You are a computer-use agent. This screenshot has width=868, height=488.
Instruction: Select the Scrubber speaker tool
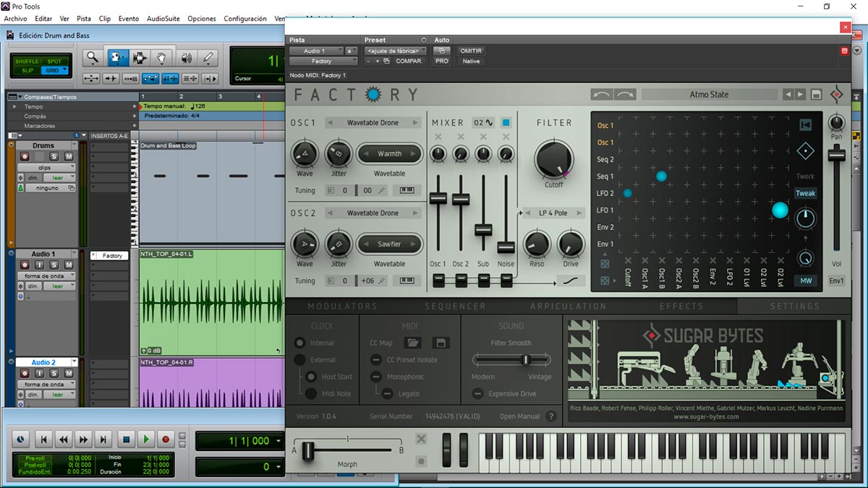click(186, 58)
